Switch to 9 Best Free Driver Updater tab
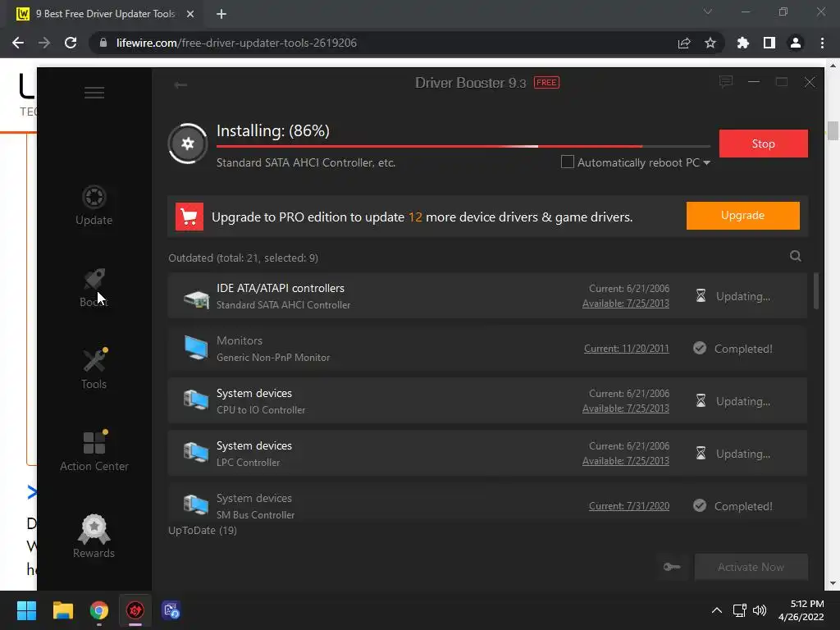The width and height of the screenshot is (840, 630). tap(105, 14)
